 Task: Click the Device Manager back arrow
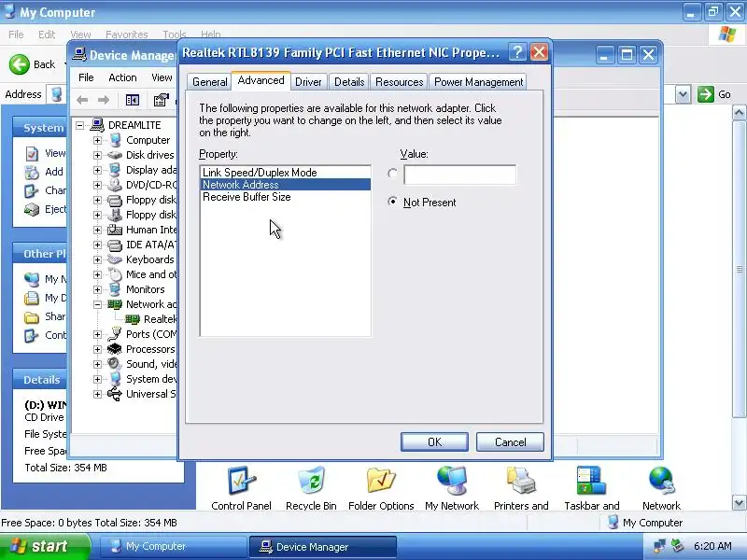point(82,100)
